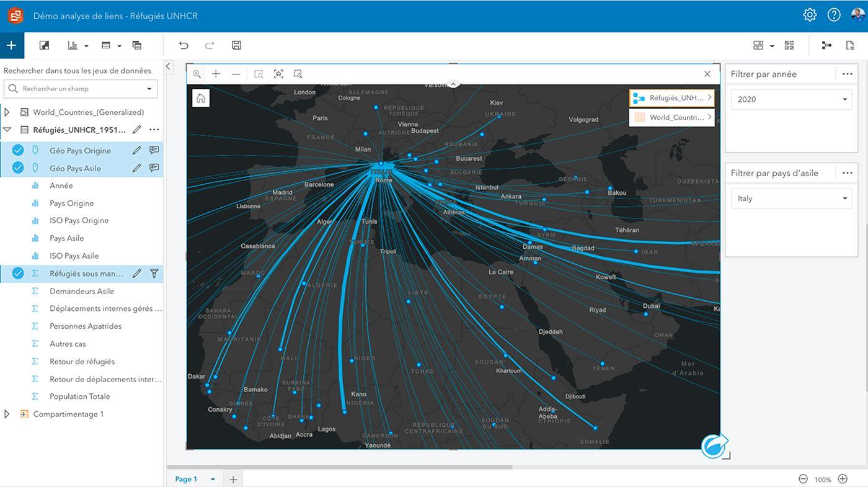Rename the Réfugiés_UNHCR dataset with pencil
Image resolution: width=868 pixels, height=487 pixels.
click(137, 130)
